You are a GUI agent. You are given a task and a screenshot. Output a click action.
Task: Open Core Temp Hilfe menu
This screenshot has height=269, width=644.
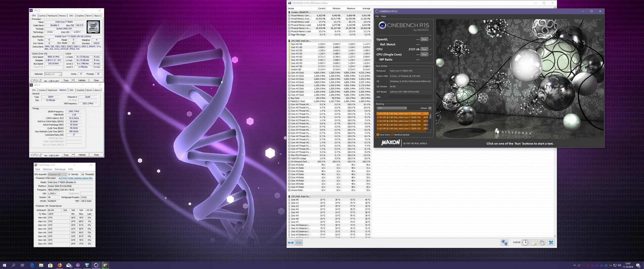click(x=70, y=169)
